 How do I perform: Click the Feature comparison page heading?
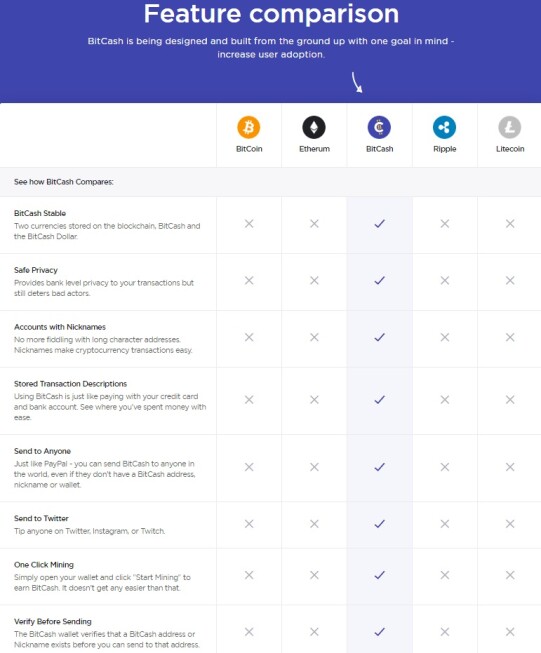click(271, 14)
